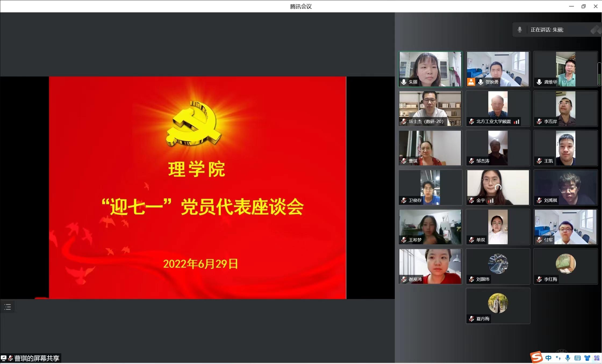Click the network signal icon on 顾震's tile
602x364 pixels.
pos(516,121)
